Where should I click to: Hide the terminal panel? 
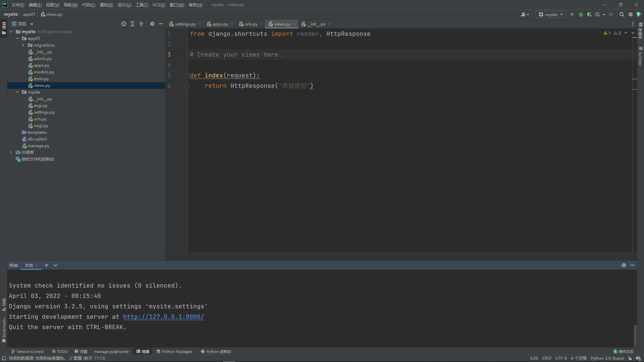tap(633, 265)
